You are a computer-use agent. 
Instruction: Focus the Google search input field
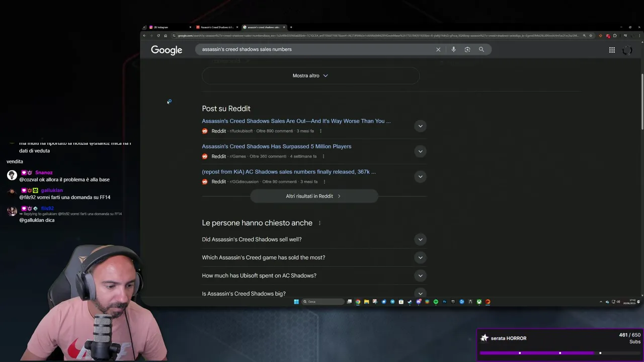pos(314,49)
